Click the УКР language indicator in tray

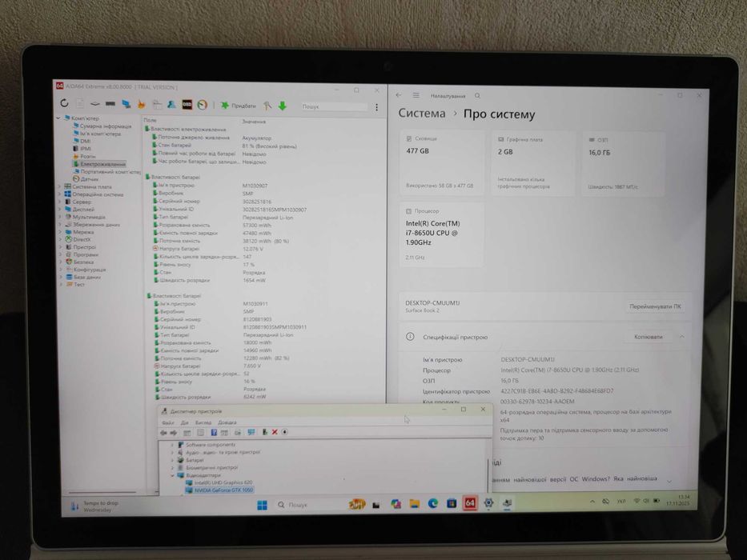coord(621,502)
